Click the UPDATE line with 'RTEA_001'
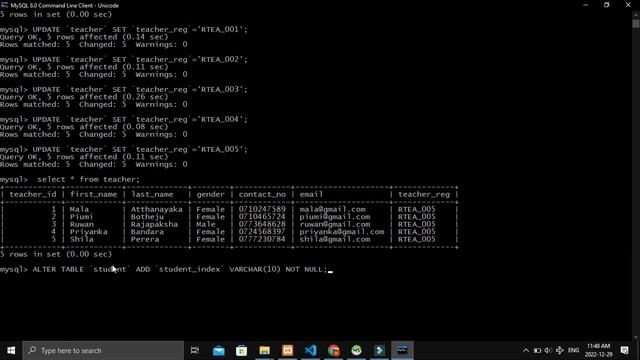This screenshot has height=360, width=640. (140, 29)
